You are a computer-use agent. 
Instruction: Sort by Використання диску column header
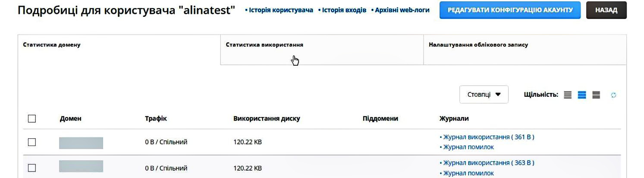(267, 118)
